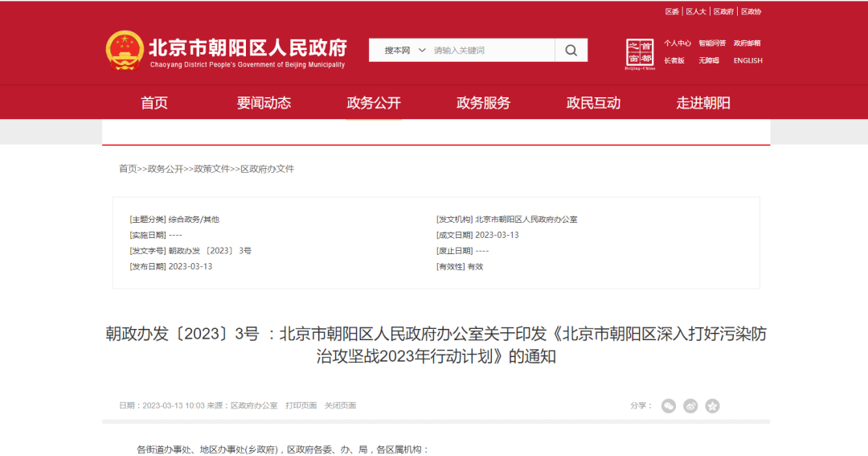This screenshot has width=868, height=456.
Task: Click the 首都之窗 Beijing-China seal icon
Action: click(640, 54)
